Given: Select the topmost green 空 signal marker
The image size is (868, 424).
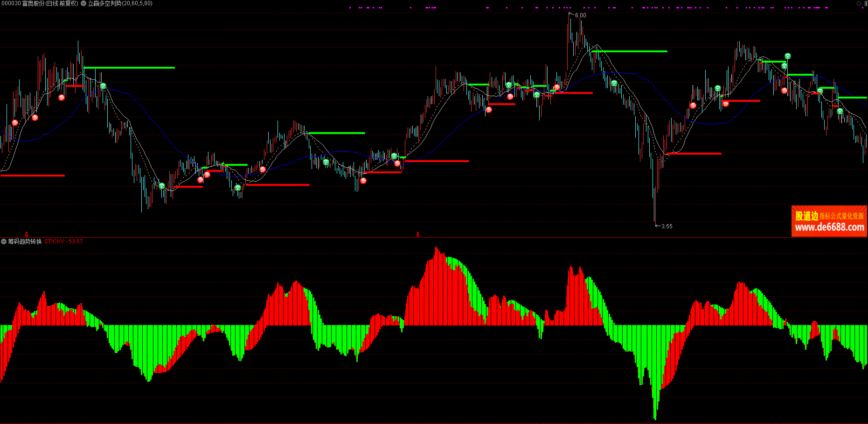Looking at the screenshot, I should [787, 56].
